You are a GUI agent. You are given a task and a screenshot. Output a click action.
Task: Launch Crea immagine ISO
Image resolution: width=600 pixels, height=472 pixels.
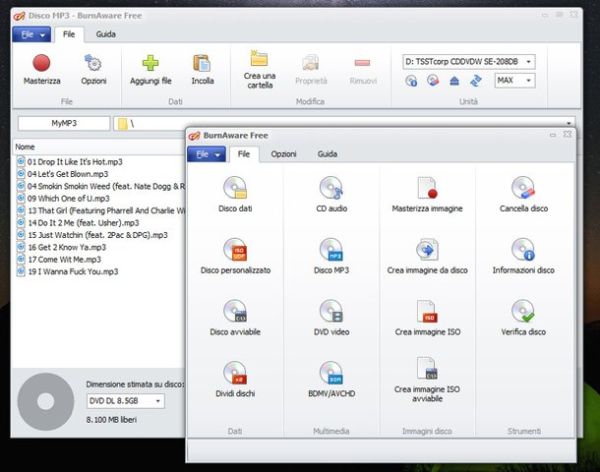(427, 318)
